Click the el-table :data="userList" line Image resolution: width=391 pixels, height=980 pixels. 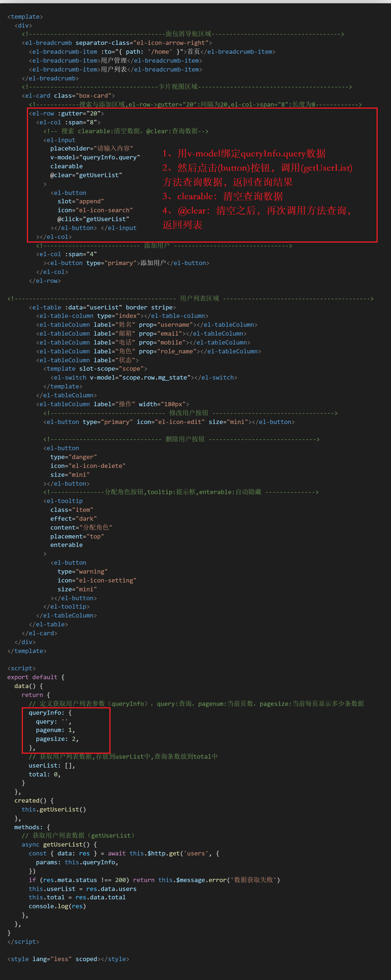102,307
